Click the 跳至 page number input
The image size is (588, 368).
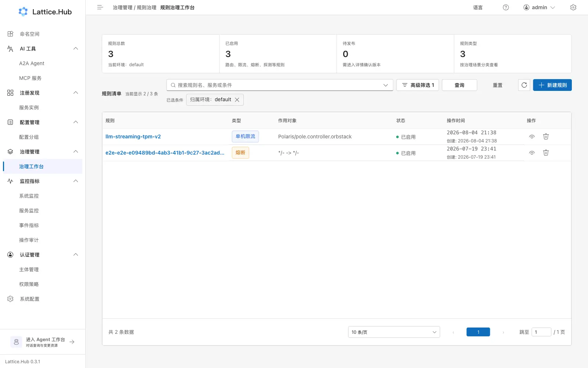pos(541,332)
